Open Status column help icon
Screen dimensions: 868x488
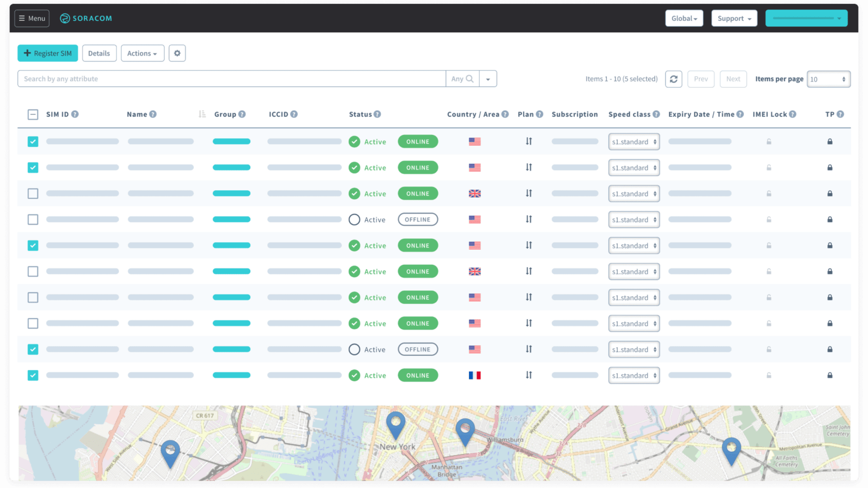point(377,114)
